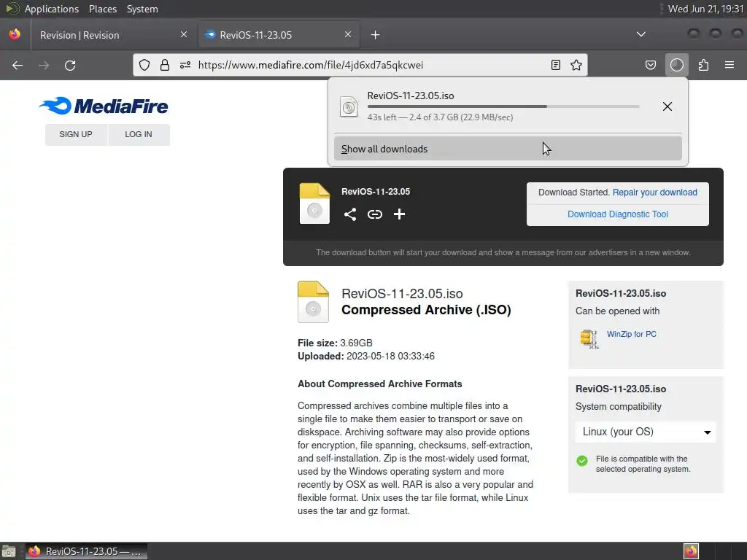Click the LOG IN button
This screenshot has width=747, height=560.
(139, 134)
